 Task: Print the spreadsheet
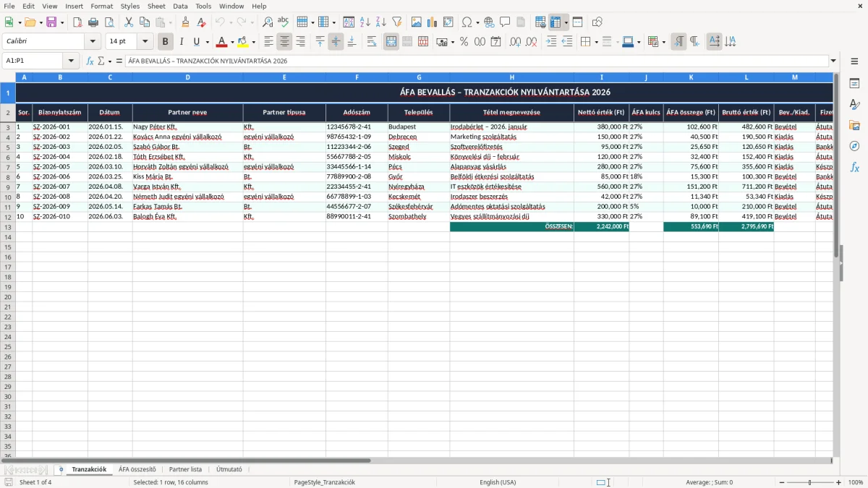point(93,22)
